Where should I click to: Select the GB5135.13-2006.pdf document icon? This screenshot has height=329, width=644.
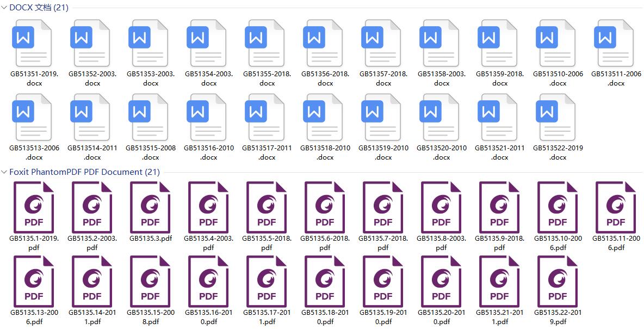click(34, 282)
